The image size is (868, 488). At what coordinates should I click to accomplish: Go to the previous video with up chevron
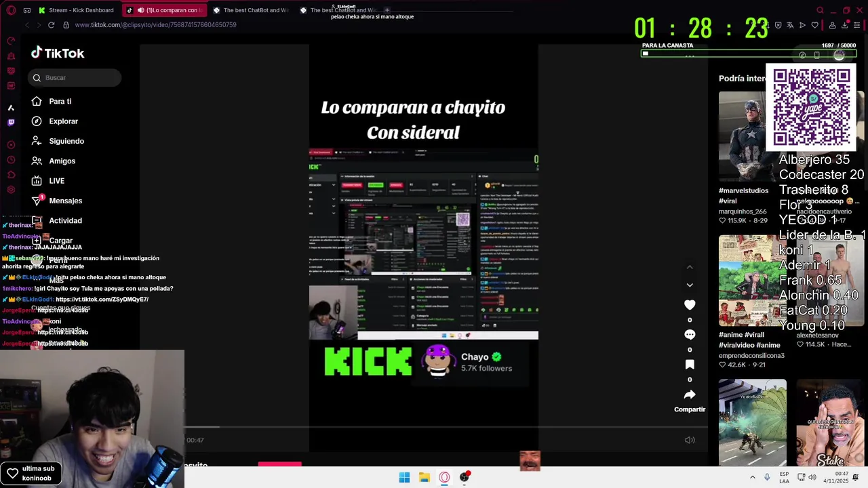690,267
